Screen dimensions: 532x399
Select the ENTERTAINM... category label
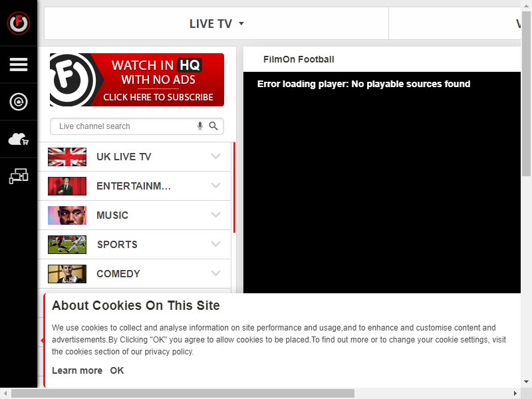coord(134,186)
